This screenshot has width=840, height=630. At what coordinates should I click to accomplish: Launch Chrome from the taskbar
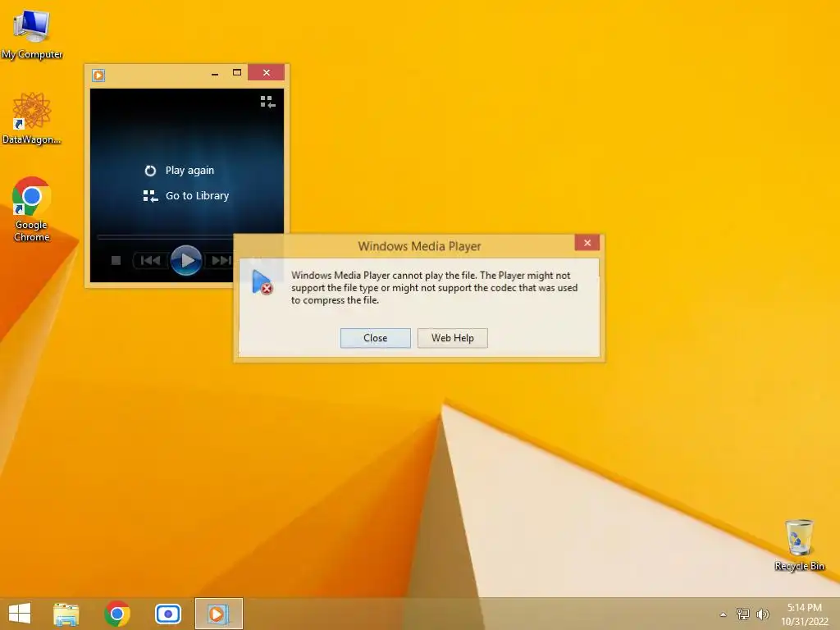pyautogui.click(x=117, y=614)
